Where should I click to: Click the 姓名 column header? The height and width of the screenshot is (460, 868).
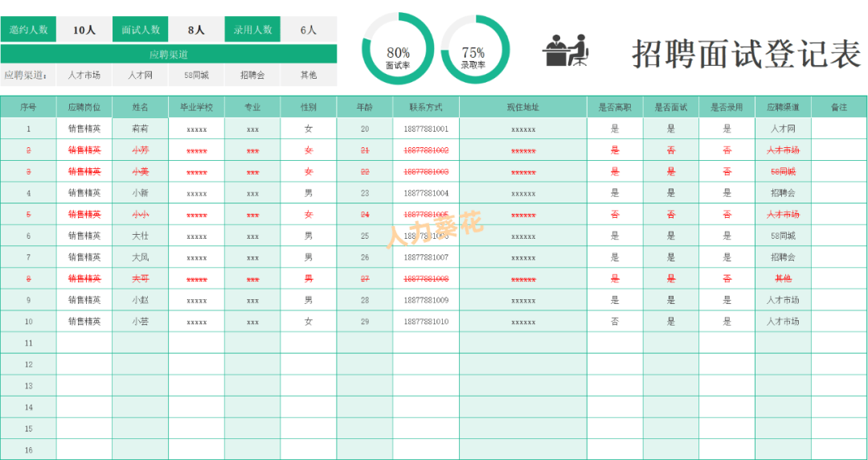pos(140,108)
